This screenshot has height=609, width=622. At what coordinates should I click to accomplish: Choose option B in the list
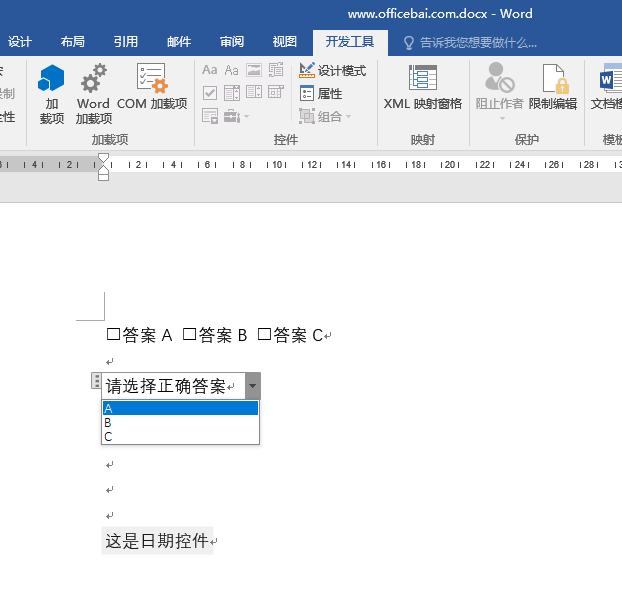(x=180, y=423)
